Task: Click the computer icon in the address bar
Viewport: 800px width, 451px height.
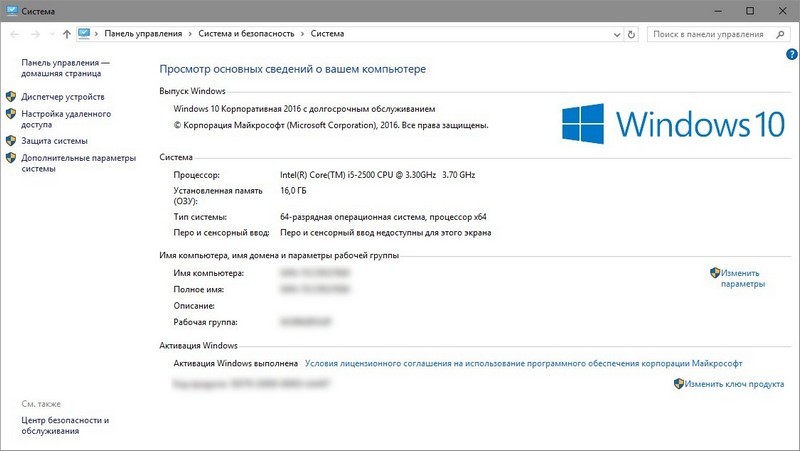Action: (84, 34)
